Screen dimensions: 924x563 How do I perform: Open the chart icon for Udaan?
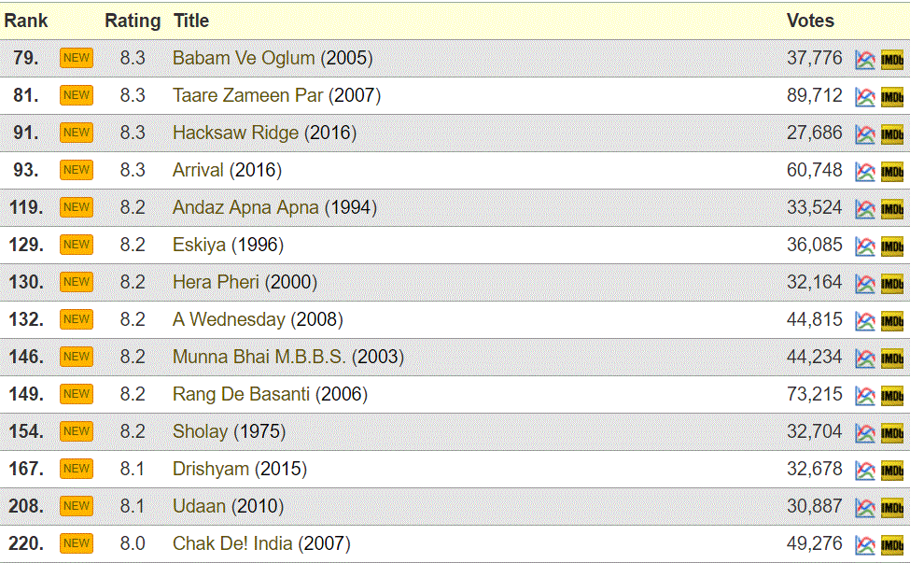(x=865, y=508)
